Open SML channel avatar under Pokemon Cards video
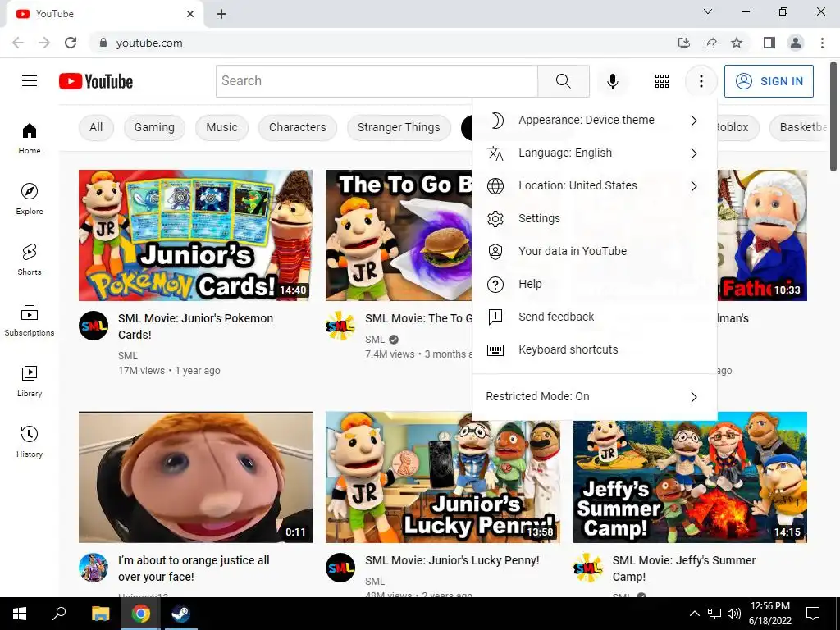The height and width of the screenshot is (630, 840). 94,325
